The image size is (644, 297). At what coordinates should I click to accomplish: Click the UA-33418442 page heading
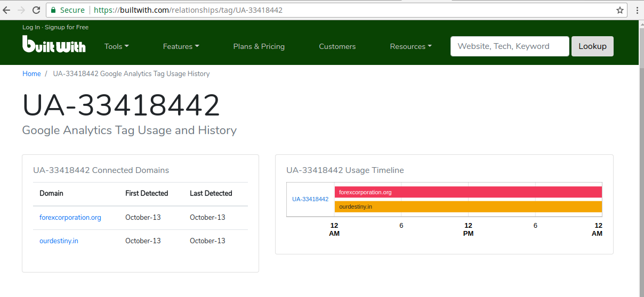pyautogui.click(x=121, y=105)
